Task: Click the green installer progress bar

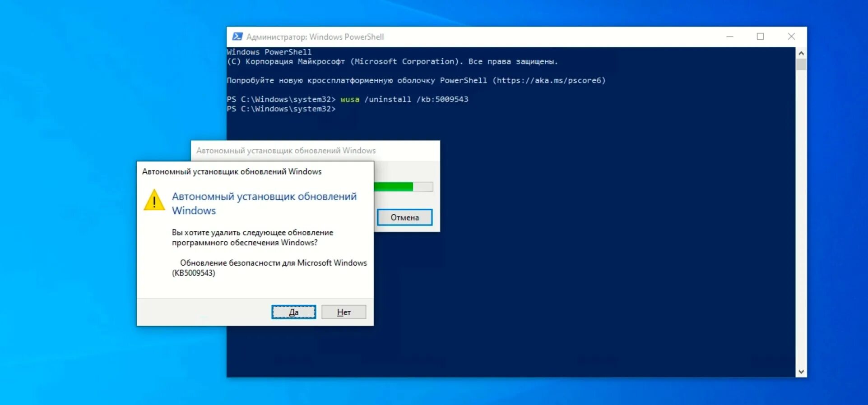Action: pyautogui.click(x=404, y=187)
